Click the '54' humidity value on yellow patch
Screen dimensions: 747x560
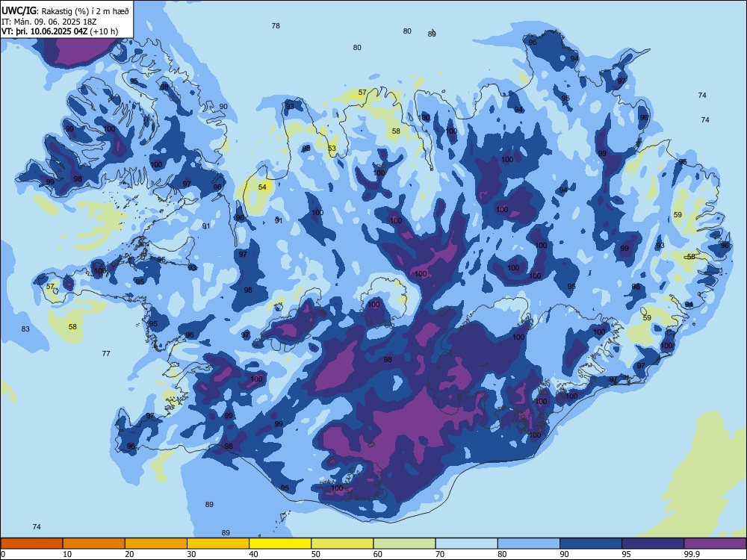point(262,187)
